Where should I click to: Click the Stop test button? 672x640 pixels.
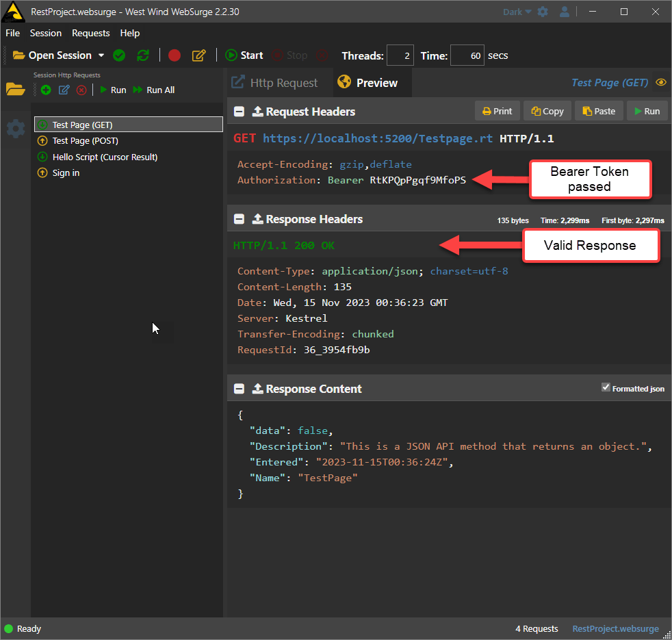289,55
